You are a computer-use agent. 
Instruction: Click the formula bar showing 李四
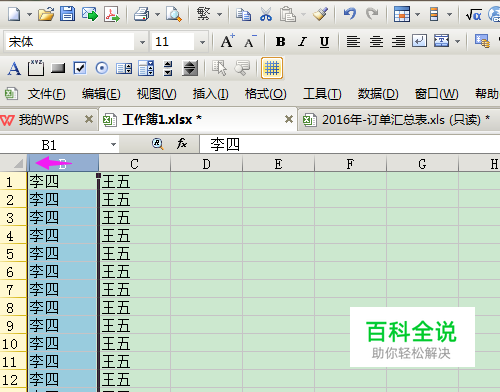pos(349,145)
